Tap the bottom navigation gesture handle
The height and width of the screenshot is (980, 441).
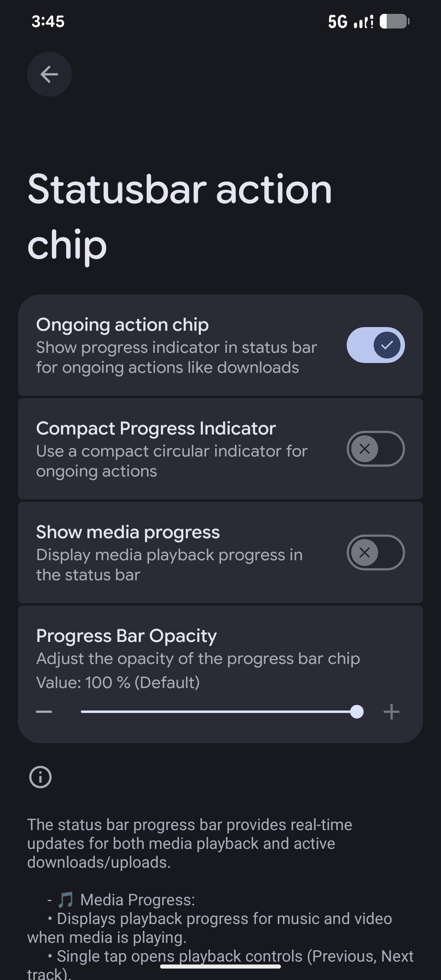pos(220,967)
